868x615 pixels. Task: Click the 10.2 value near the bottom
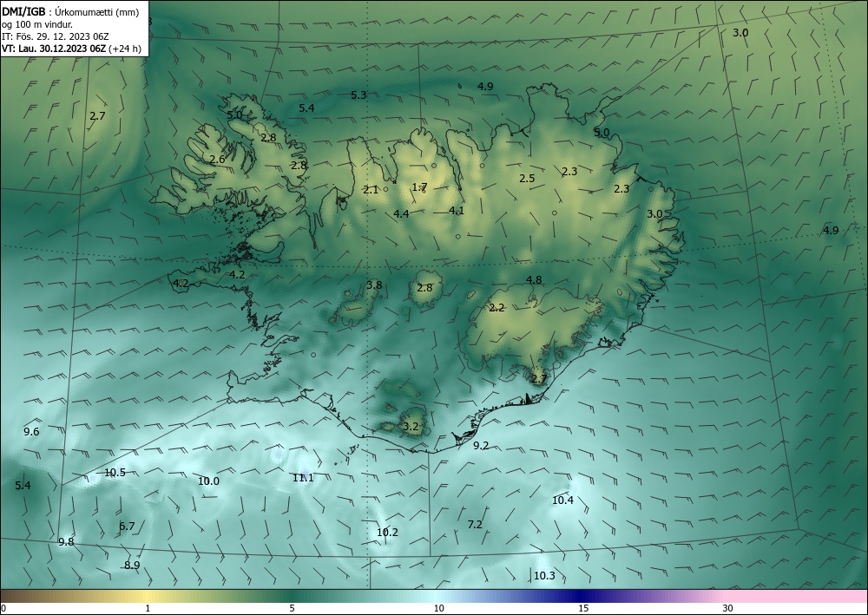pyautogui.click(x=387, y=532)
